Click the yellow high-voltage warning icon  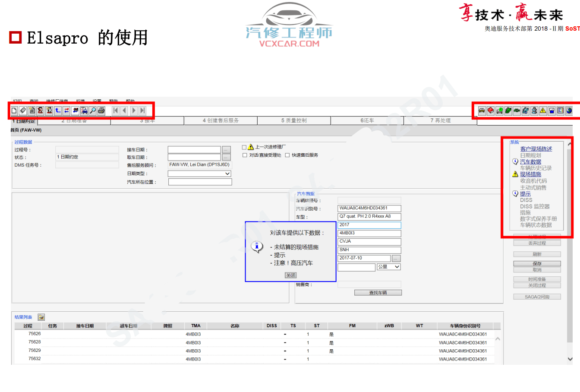[x=543, y=111]
